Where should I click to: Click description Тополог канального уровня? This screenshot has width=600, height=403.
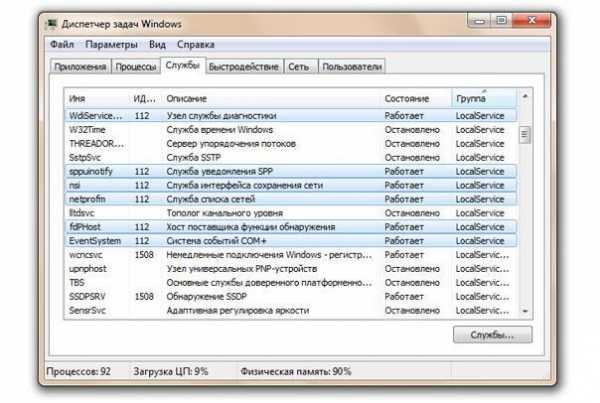click(x=225, y=213)
